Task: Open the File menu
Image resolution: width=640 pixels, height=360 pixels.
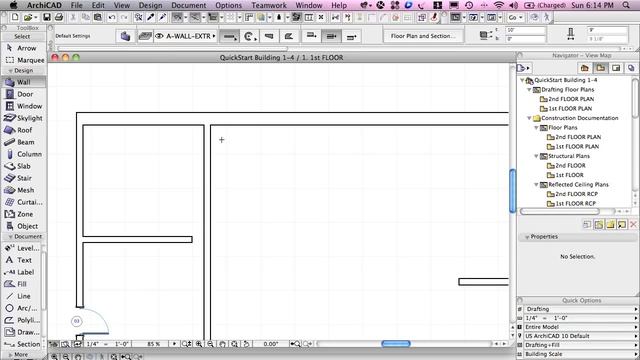Action: coord(76,5)
